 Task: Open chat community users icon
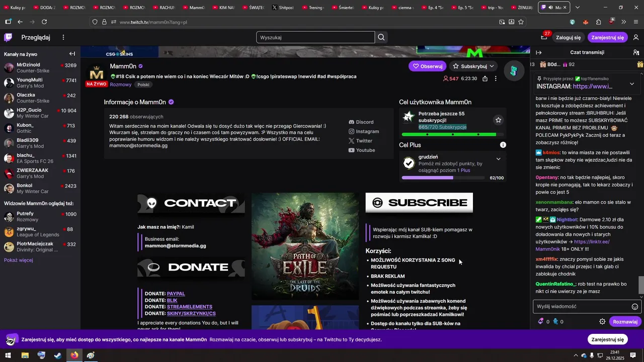click(x=636, y=52)
